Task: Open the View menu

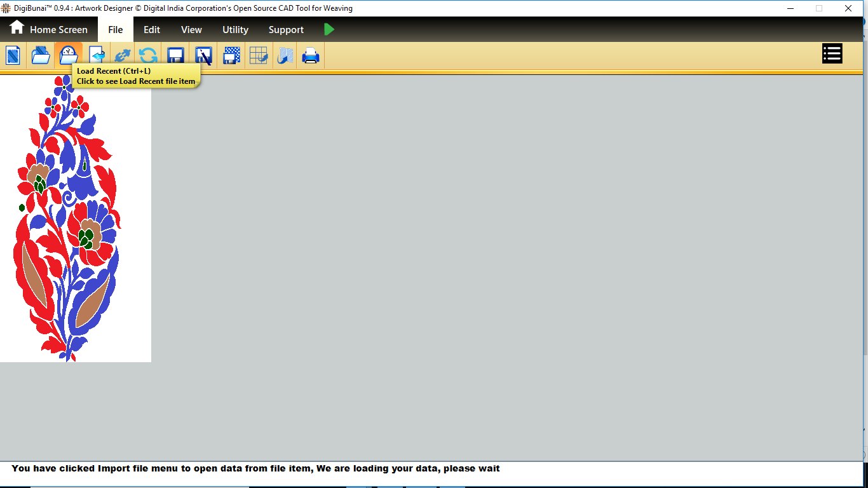Action: 191,29
